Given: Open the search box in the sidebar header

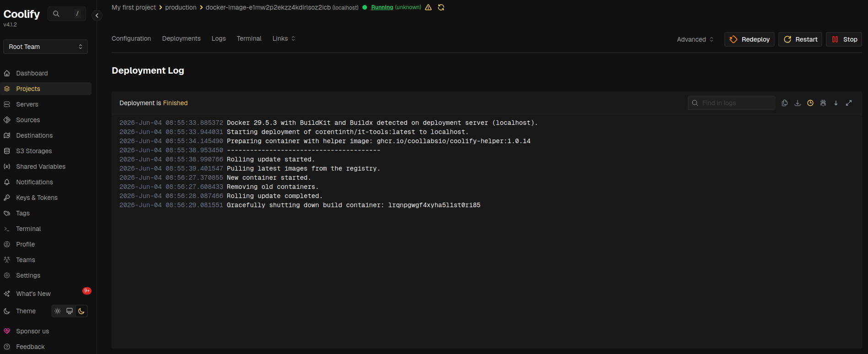Looking at the screenshot, I should click(67, 14).
